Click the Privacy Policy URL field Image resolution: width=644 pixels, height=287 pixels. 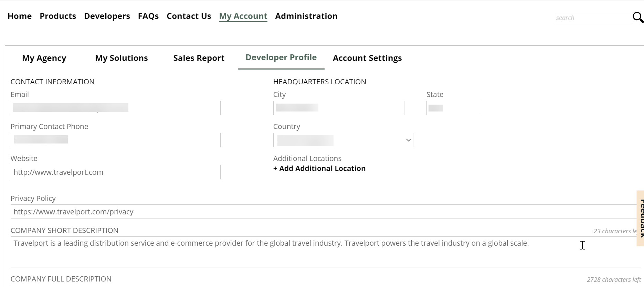[x=324, y=212]
